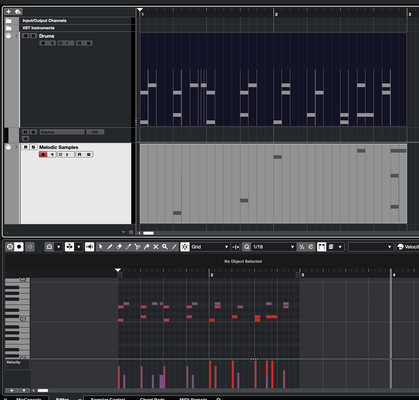This screenshot has height=400, width=419.
Task: Open dropdown arrow after list icon
Action: (340, 247)
